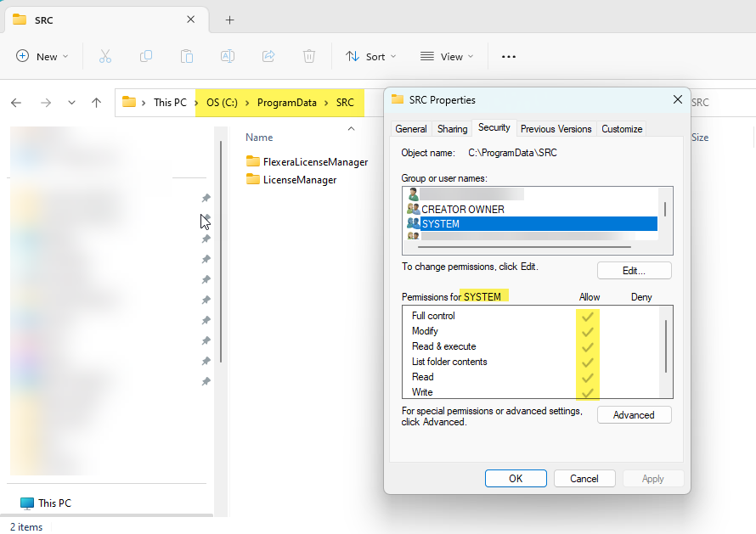This screenshot has height=534, width=756.
Task: Click the Full control permission row
Action: (530, 316)
